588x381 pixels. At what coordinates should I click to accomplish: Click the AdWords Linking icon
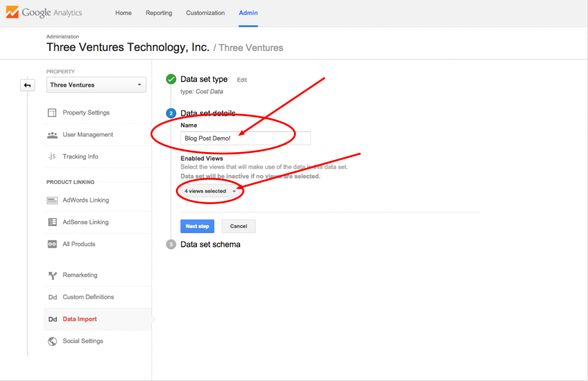point(52,200)
